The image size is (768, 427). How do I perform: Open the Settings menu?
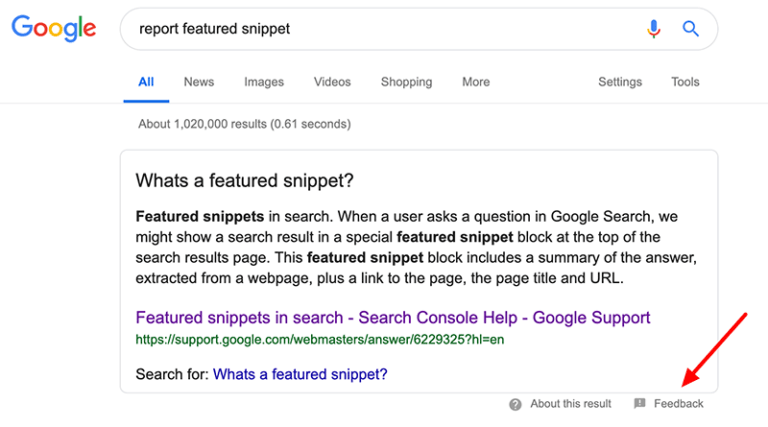point(620,82)
